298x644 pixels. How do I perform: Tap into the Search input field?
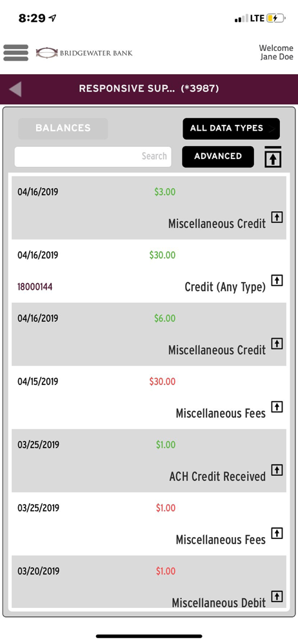tap(93, 157)
